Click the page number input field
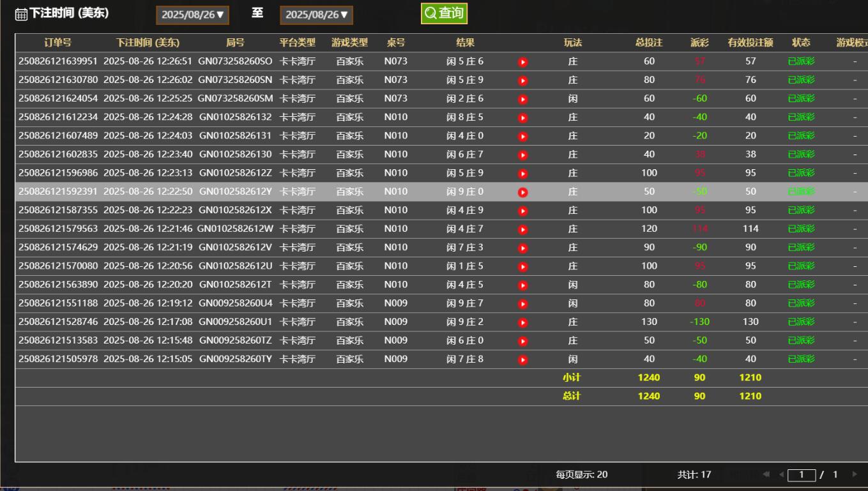This screenshot has height=491, width=868. point(802,474)
